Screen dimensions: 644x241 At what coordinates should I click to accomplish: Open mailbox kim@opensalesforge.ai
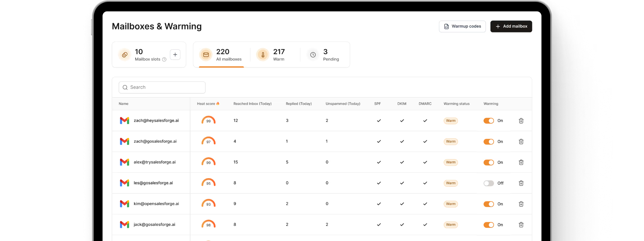click(x=156, y=204)
